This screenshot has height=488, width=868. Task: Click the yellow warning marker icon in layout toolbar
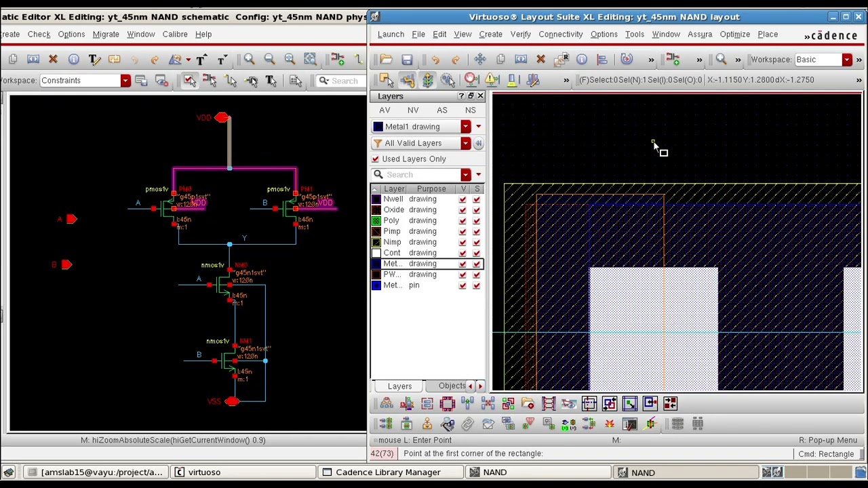coord(491,80)
